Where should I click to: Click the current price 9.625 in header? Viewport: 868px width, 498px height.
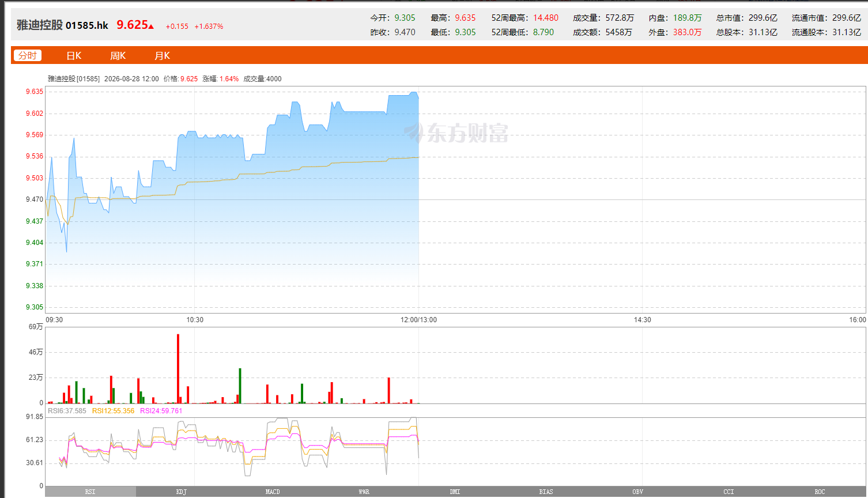click(132, 25)
